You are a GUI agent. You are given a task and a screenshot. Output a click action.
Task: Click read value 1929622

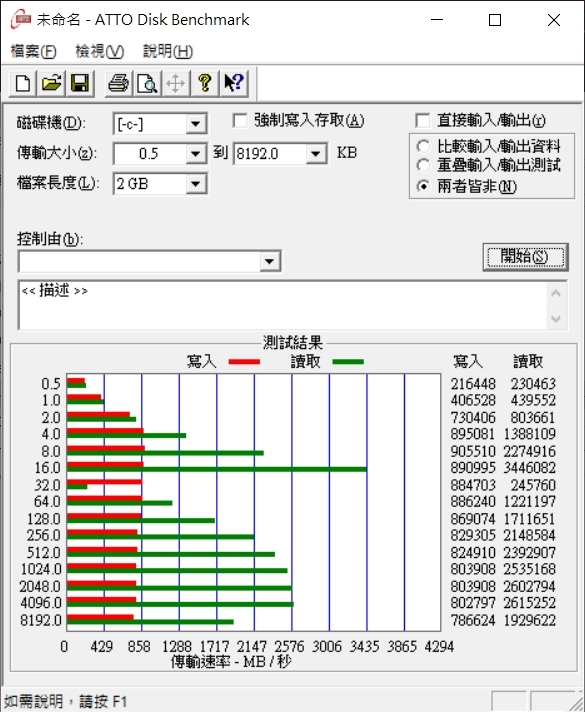(530, 620)
